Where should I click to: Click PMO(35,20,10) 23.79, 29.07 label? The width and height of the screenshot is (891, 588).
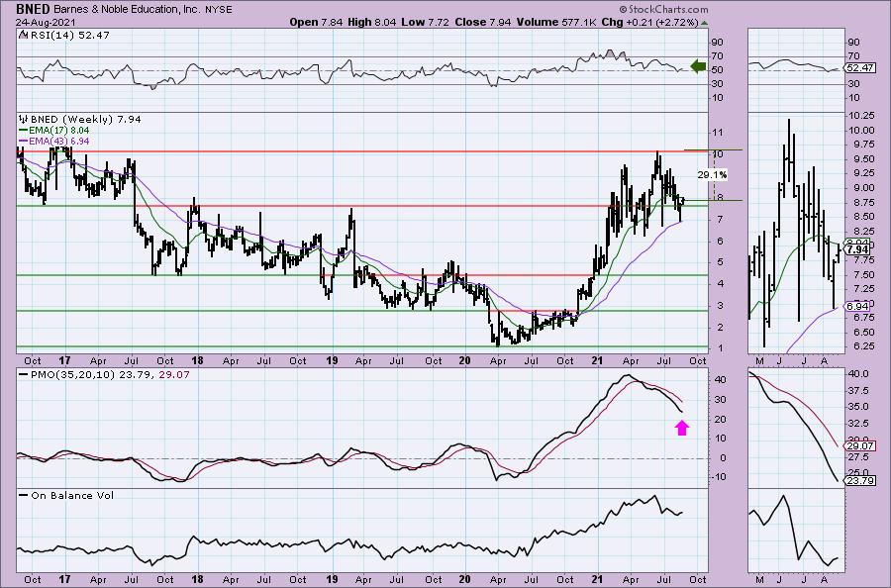tap(110, 375)
